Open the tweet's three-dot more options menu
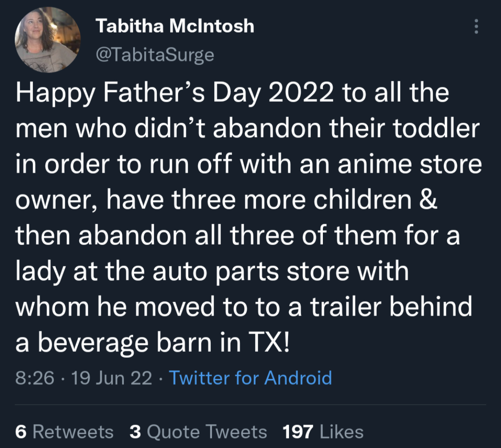The width and height of the screenshot is (501, 448). [x=476, y=27]
